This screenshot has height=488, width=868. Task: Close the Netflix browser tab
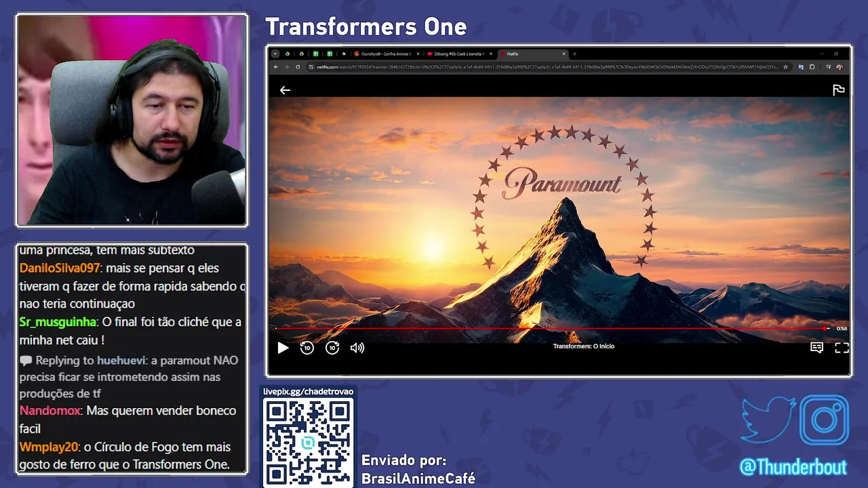point(564,54)
